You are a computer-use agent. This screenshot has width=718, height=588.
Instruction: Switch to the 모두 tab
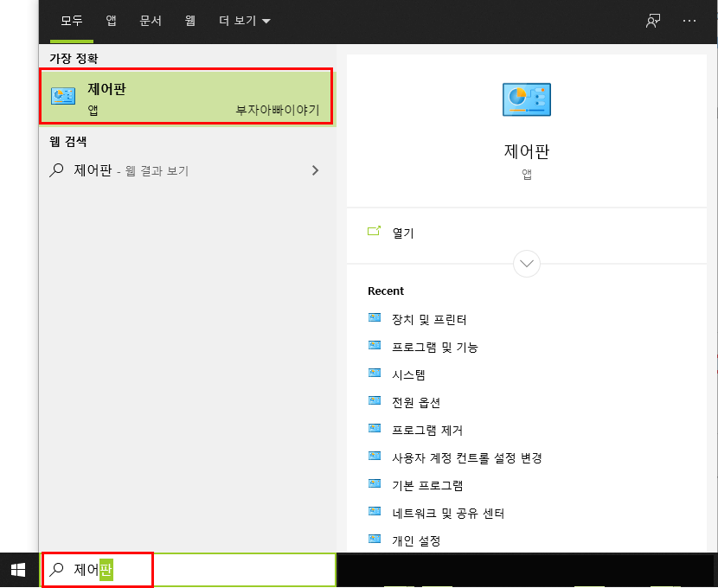click(x=72, y=21)
